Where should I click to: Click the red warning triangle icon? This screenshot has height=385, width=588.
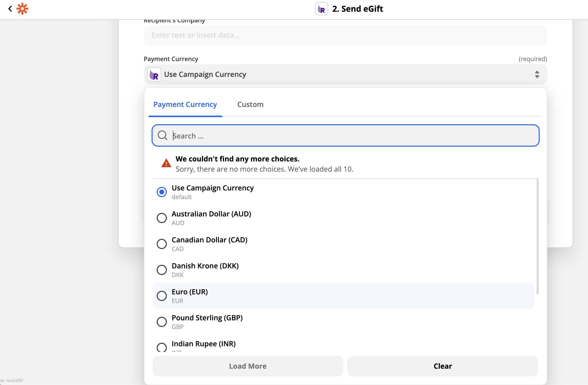tap(166, 163)
